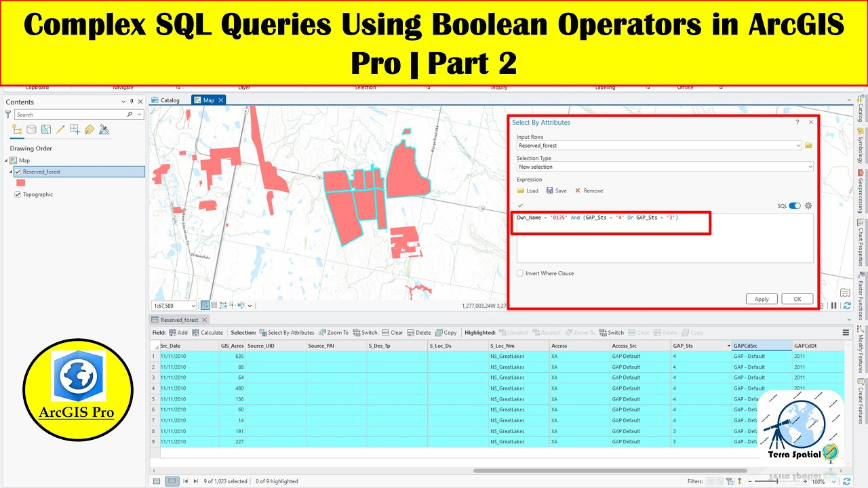Click the Contents search magnifier icon
This screenshot has height=488, width=868.
click(130, 115)
